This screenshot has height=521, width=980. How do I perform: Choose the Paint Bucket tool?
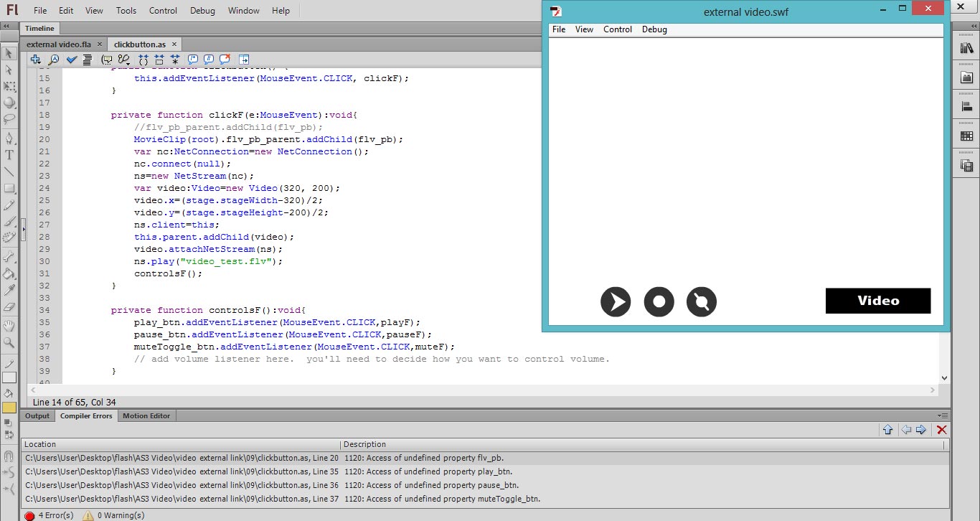9,273
